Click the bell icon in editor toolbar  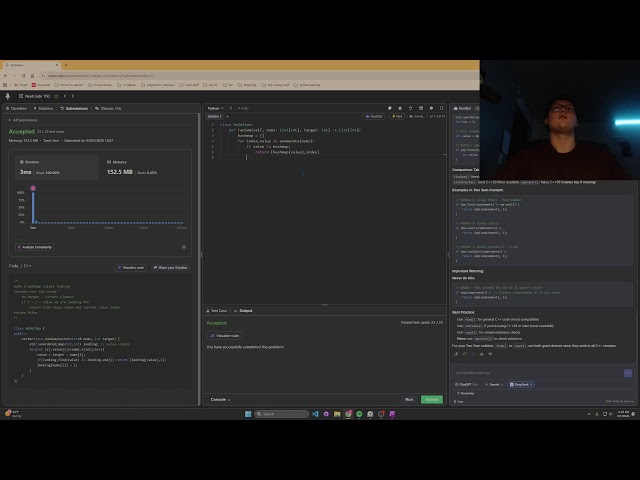400,109
